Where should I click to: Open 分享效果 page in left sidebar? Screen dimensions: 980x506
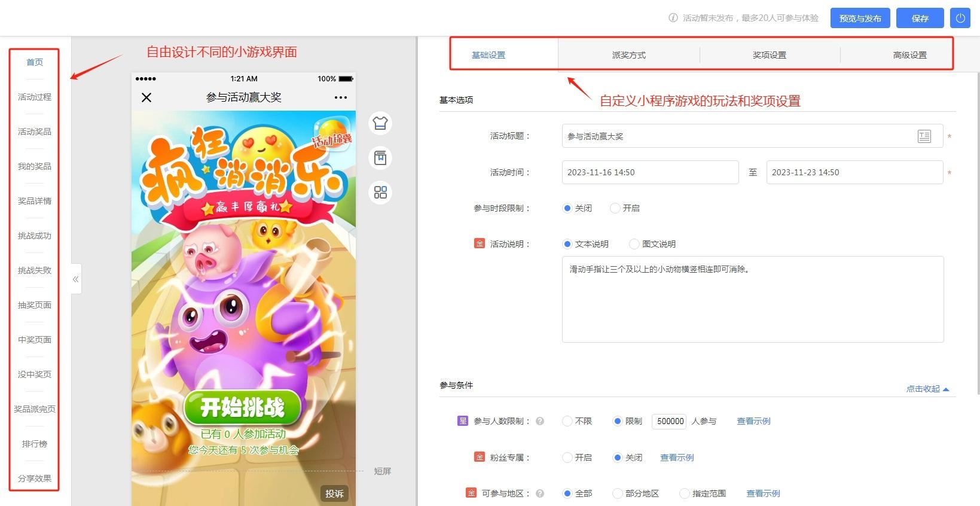pos(35,478)
